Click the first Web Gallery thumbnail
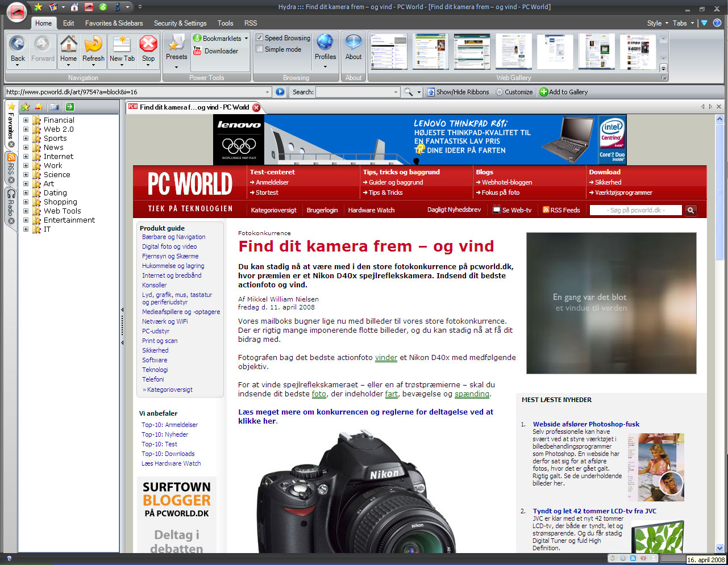 coord(389,52)
